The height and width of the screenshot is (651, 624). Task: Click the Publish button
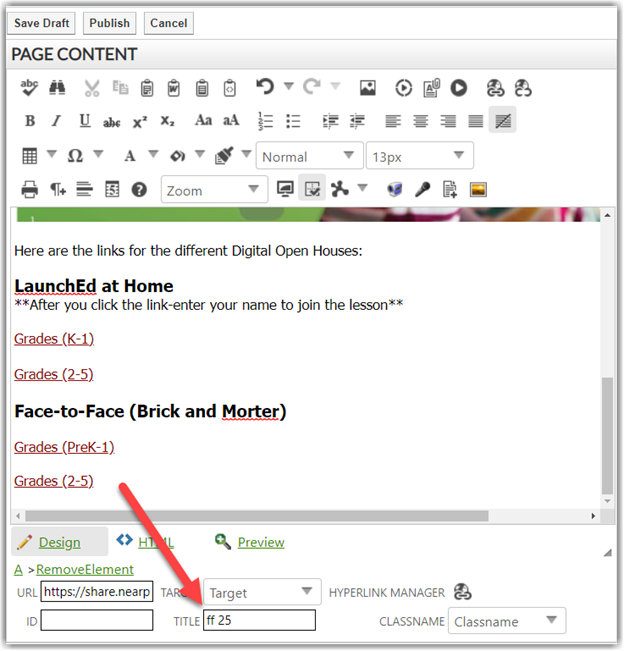point(110,23)
